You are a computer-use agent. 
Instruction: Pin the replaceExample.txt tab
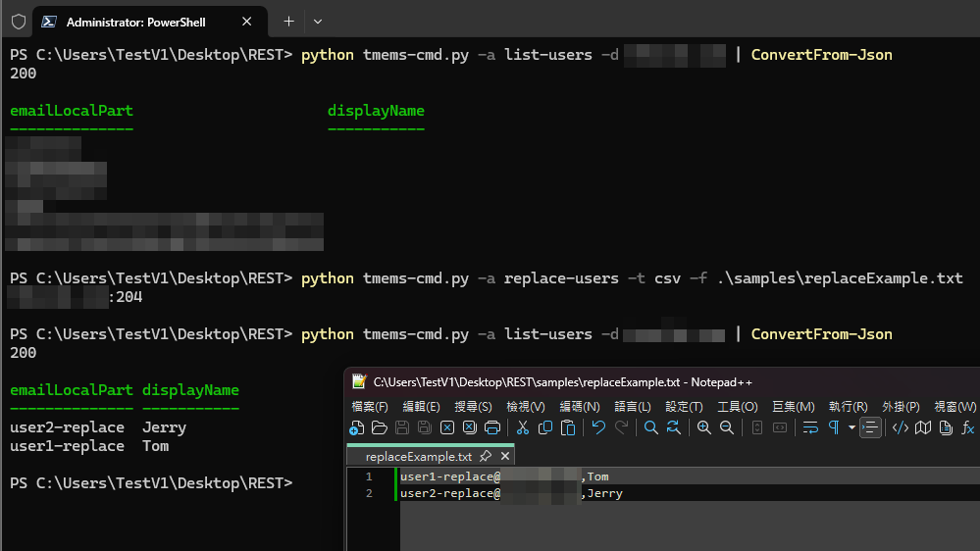(x=486, y=457)
